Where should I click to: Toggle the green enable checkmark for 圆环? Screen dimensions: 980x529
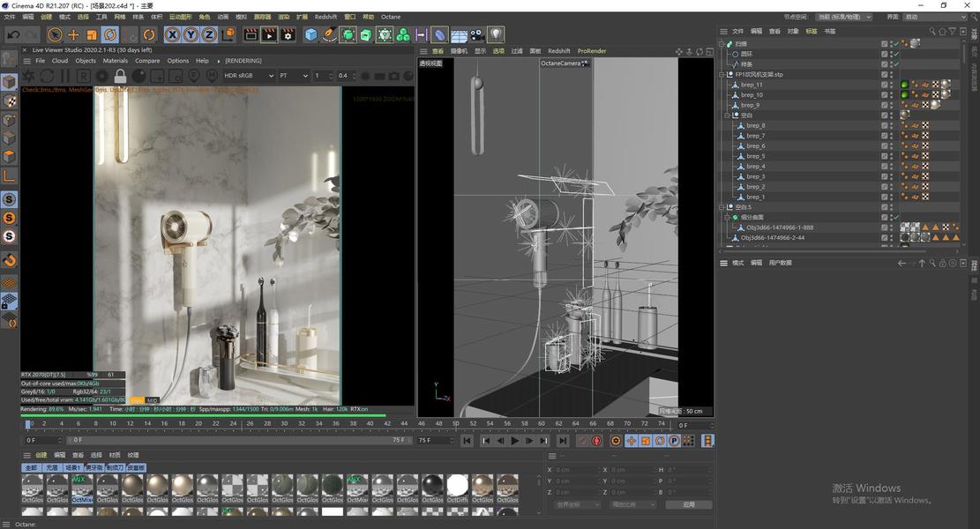[x=895, y=54]
